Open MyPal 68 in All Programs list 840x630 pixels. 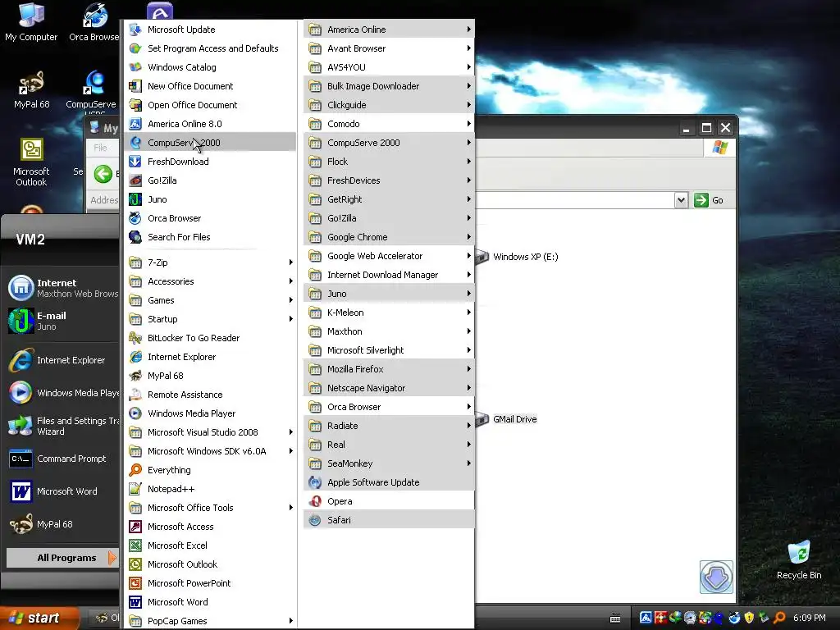tap(210, 376)
